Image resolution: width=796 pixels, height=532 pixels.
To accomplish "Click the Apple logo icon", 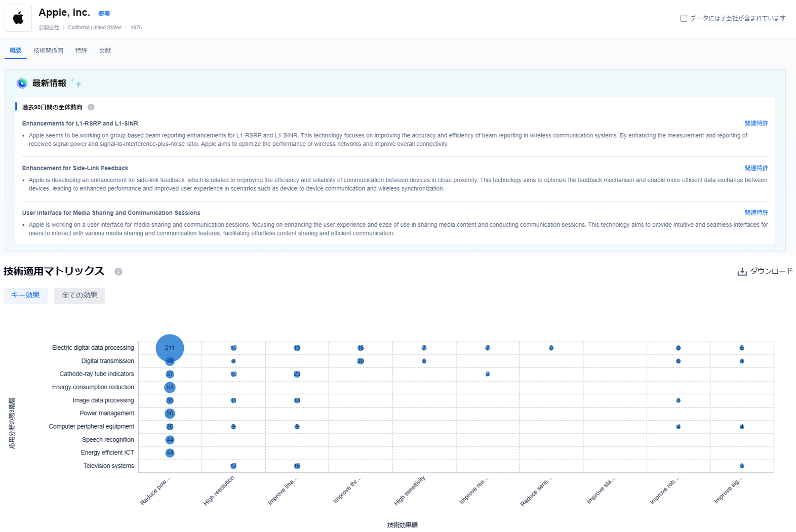I will pyautogui.click(x=18, y=19).
